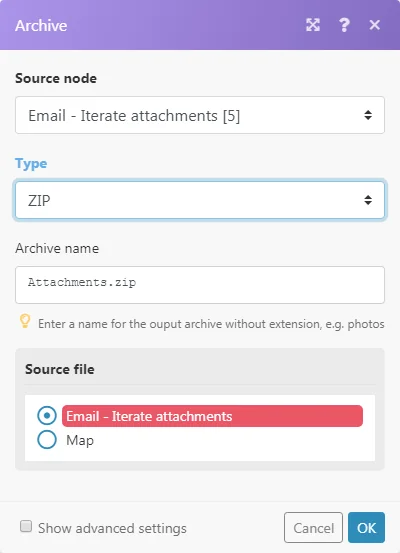The image size is (400, 553).
Task: Click the Source file section heading
Action: click(60, 369)
